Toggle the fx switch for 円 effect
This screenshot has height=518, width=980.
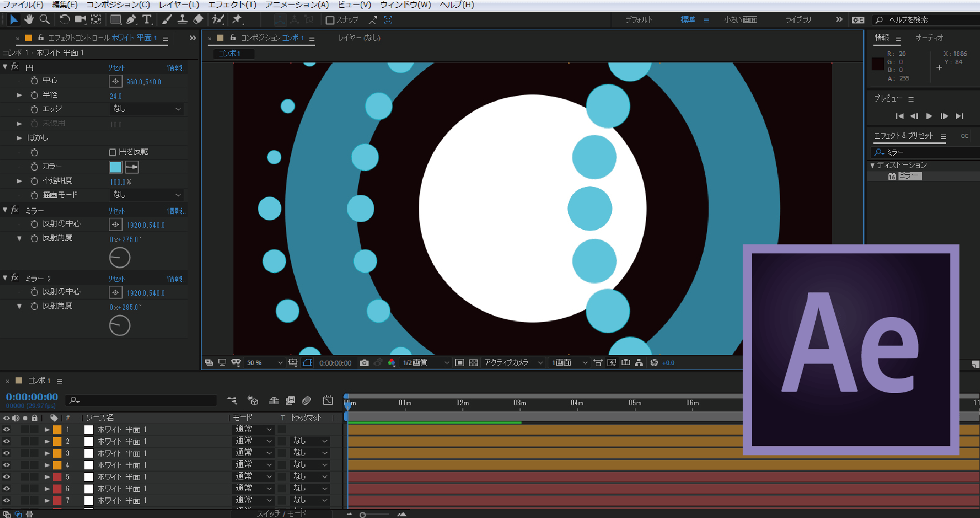coord(15,66)
